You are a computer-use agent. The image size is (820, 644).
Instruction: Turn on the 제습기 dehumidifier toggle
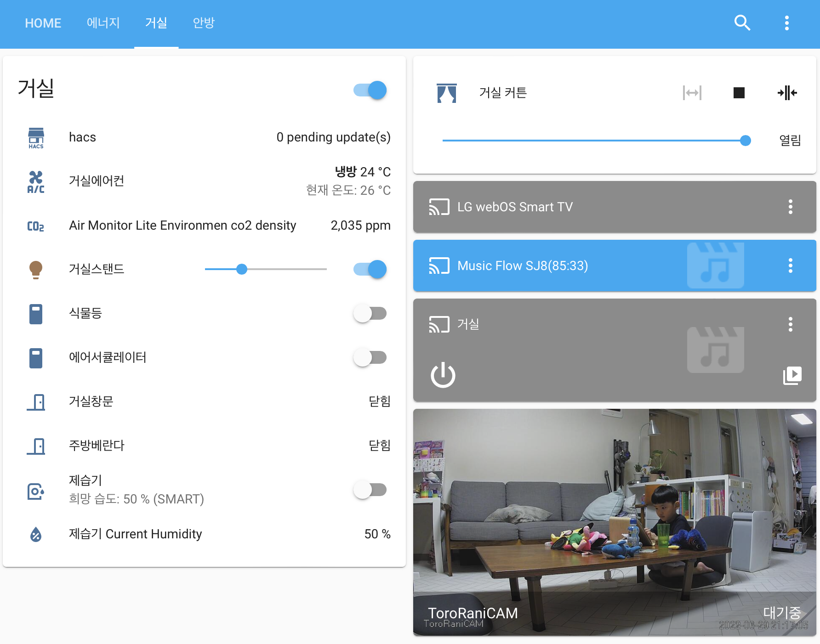tap(370, 490)
